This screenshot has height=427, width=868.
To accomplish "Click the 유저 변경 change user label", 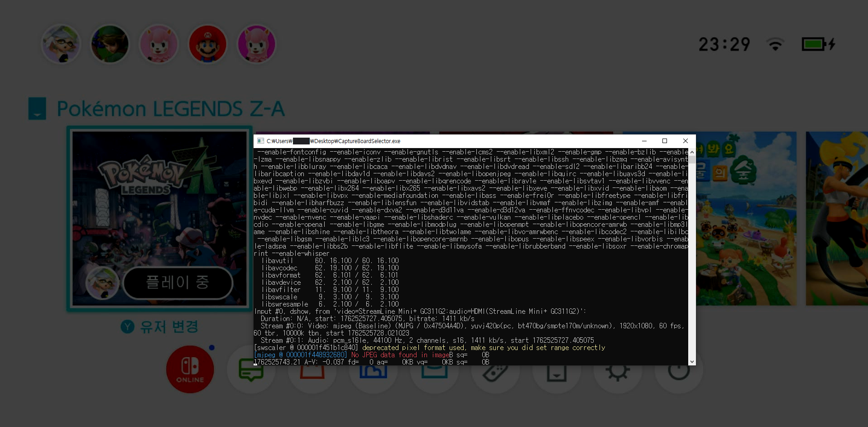I will coord(169,326).
